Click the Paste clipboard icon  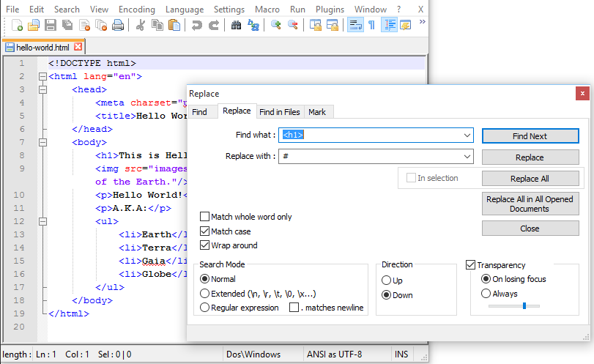(174, 25)
